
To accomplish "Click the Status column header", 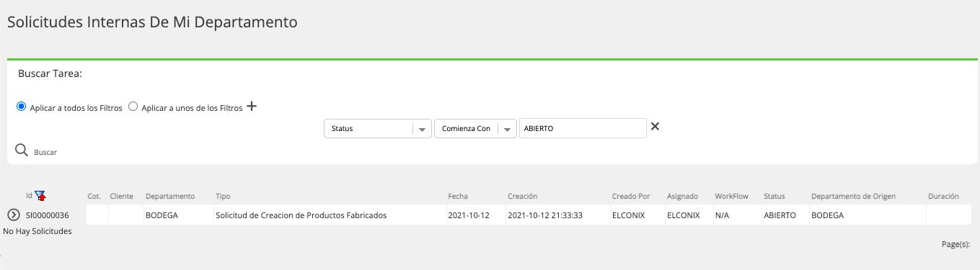I will [774, 196].
